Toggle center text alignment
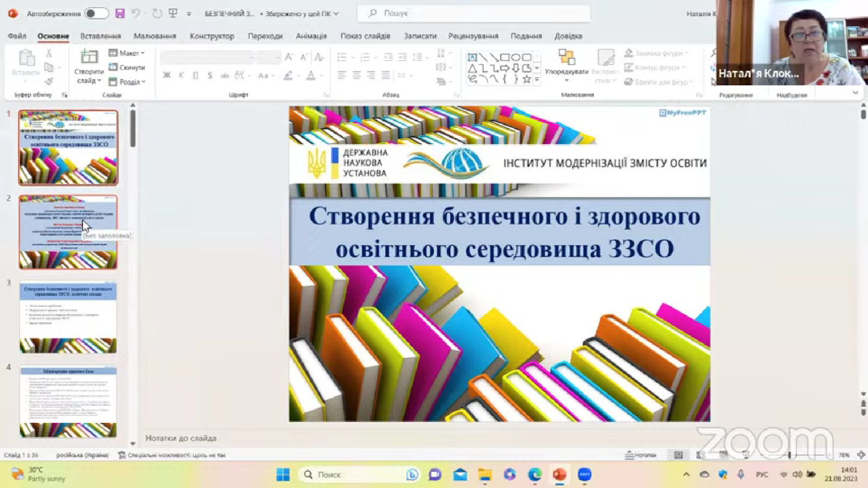Viewport: 868px width, 488px height. (356, 75)
